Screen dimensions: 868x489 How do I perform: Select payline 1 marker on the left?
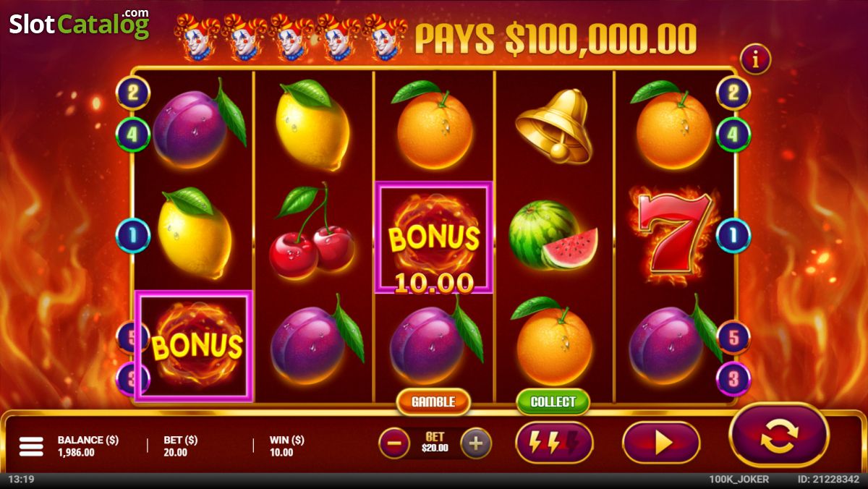[133, 235]
